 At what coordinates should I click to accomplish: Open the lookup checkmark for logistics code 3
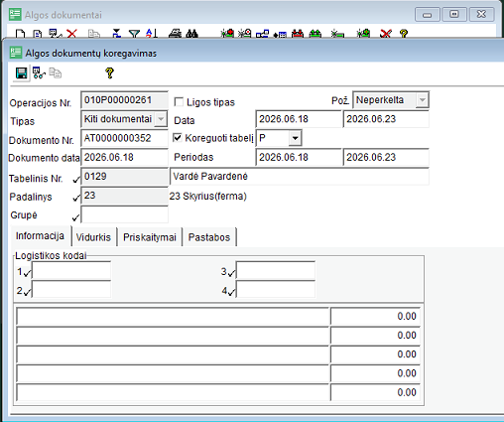click(x=231, y=273)
